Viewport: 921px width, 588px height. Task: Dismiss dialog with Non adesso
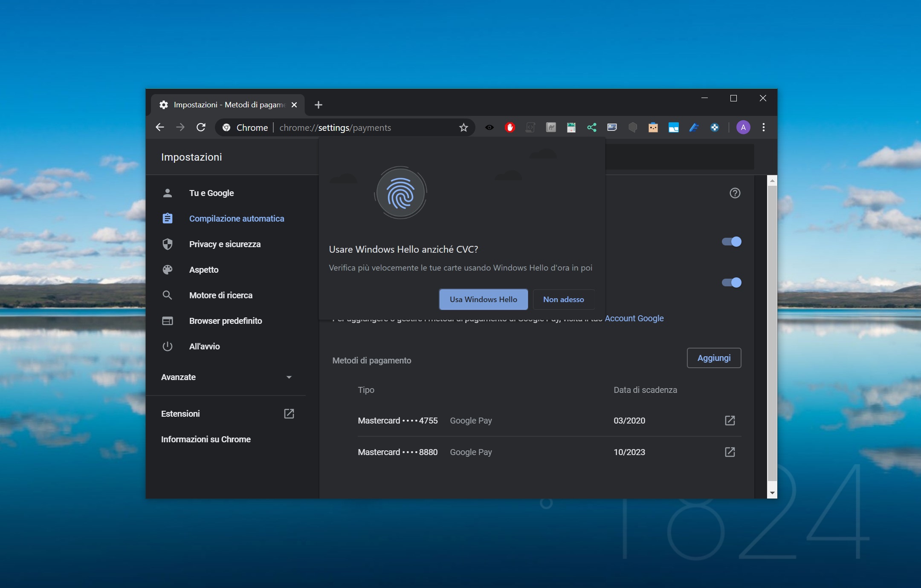tap(563, 300)
